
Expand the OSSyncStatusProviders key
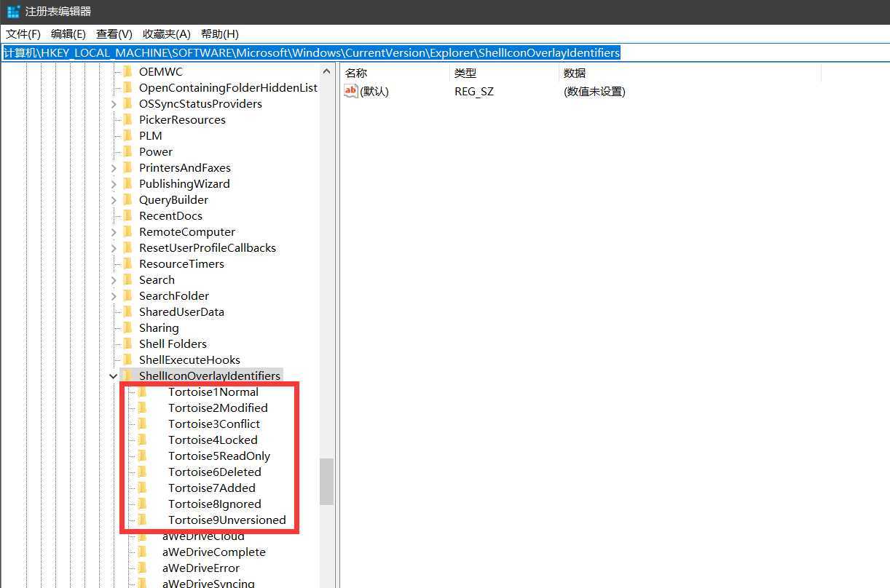tap(114, 104)
